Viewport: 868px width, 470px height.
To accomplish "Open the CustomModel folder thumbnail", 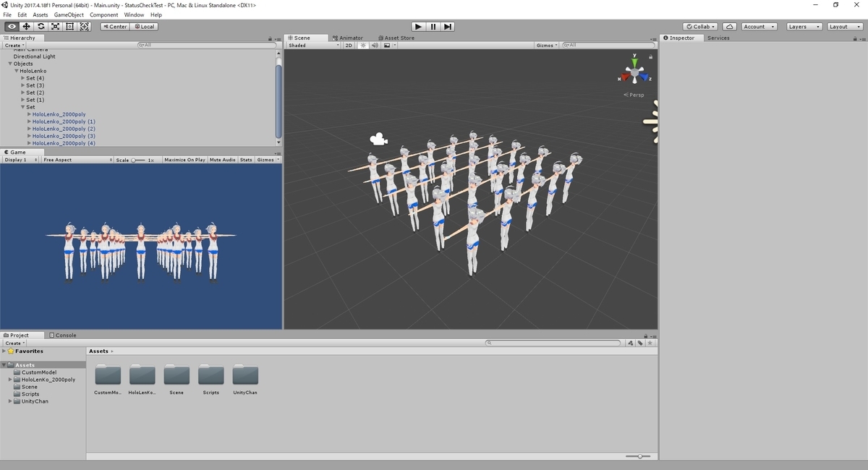I will [108, 375].
